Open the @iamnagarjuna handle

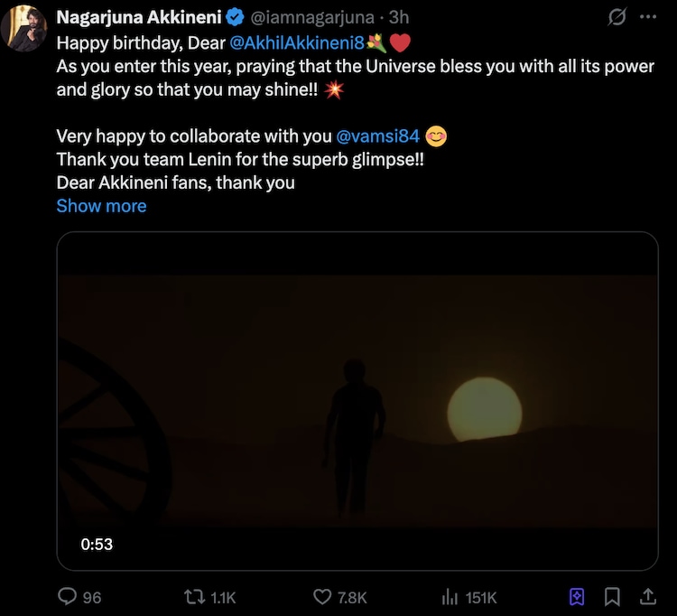pos(311,17)
